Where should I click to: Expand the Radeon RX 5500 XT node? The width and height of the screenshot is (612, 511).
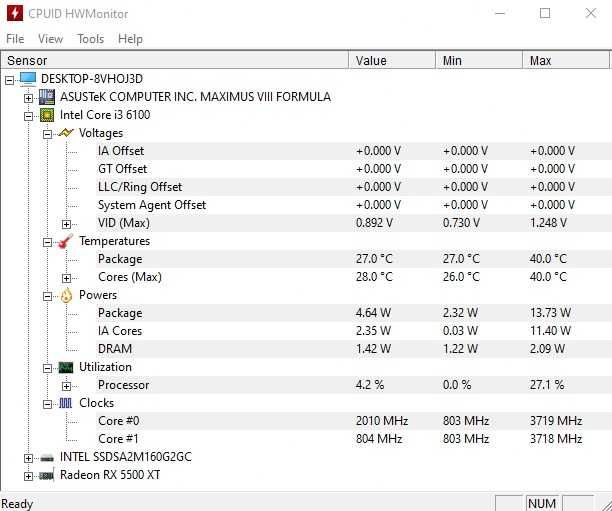28,476
